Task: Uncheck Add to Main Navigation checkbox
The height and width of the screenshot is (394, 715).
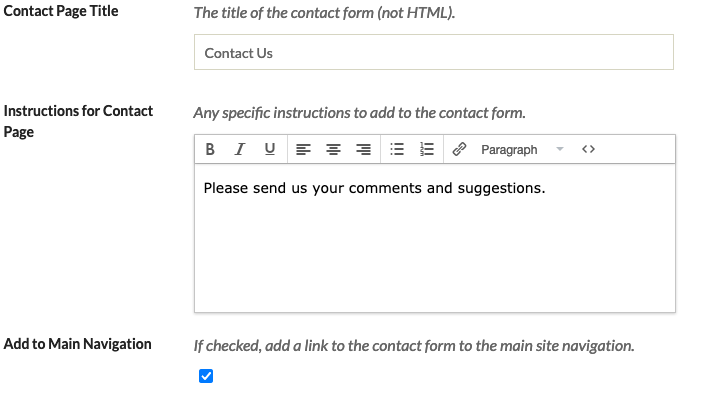Action: point(206,376)
